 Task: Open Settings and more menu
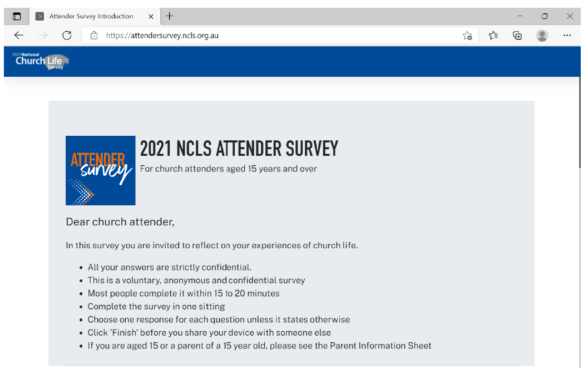click(567, 36)
